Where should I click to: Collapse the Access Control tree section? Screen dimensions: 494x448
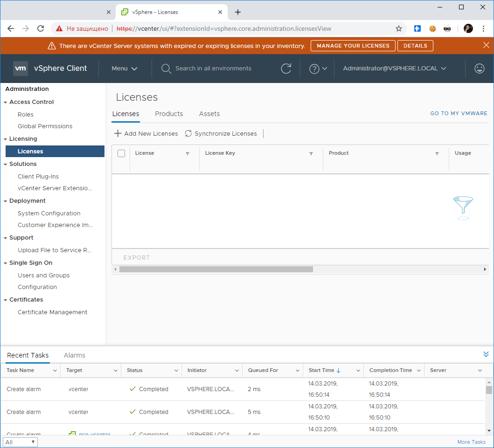5,102
